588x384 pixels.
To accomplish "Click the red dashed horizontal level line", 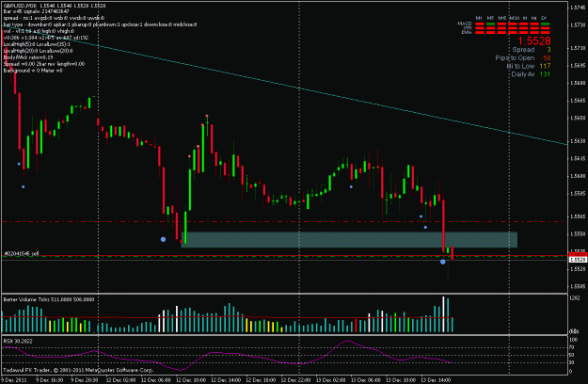I will click(x=284, y=221).
